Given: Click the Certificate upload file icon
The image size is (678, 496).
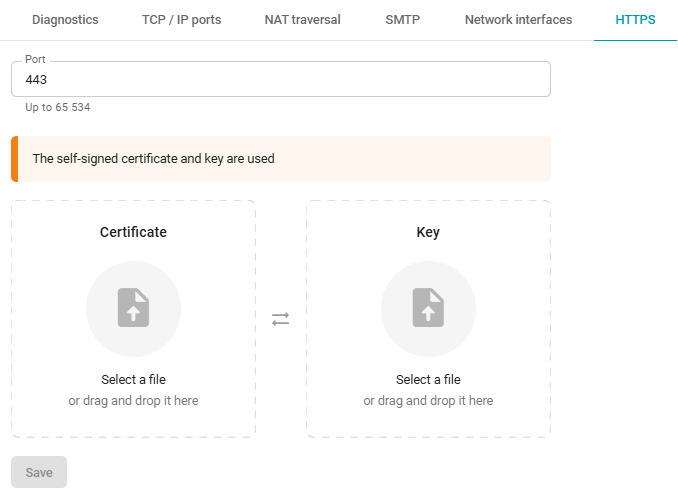Looking at the screenshot, I should pyautogui.click(x=133, y=307).
